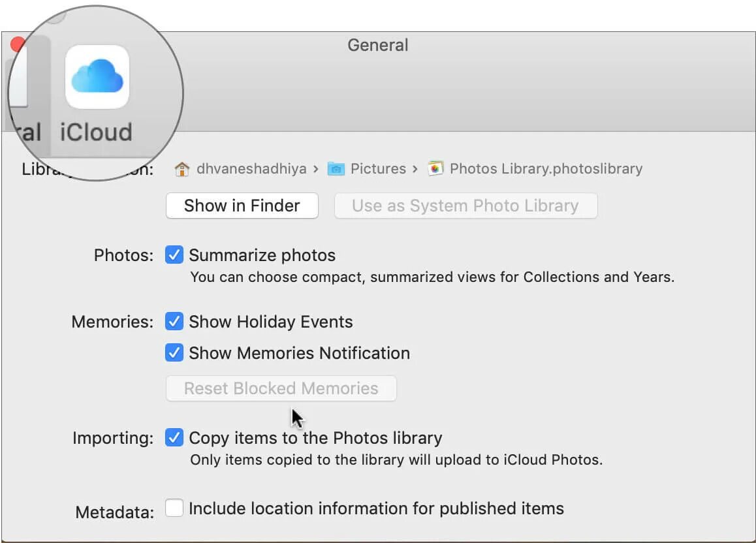The width and height of the screenshot is (756, 543).
Task: Click the Pictures folder icon in path
Action: tap(336, 169)
